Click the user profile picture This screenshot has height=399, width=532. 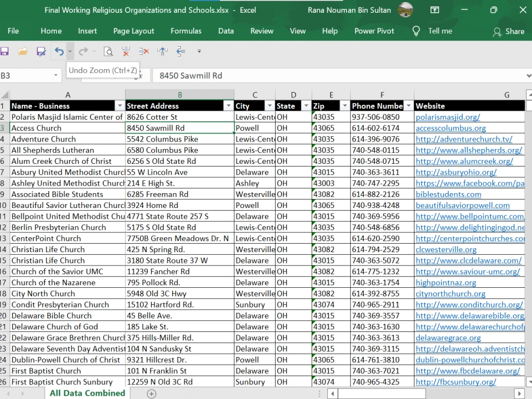pyautogui.click(x=405, y=10)
